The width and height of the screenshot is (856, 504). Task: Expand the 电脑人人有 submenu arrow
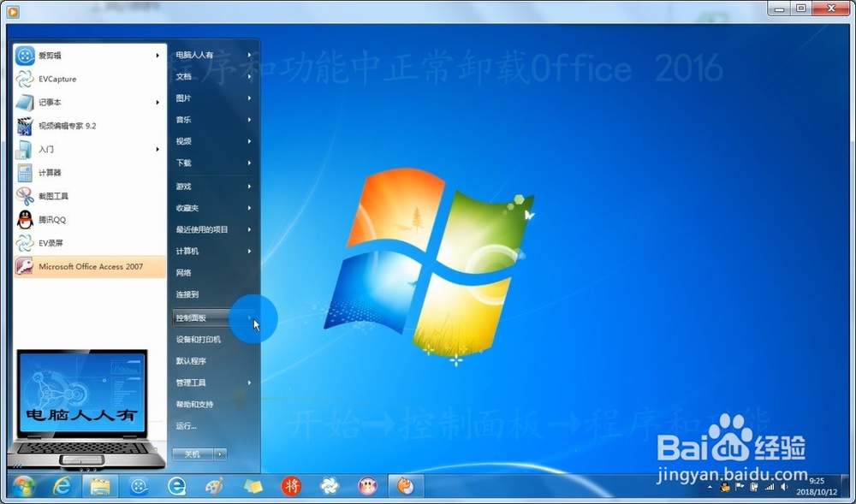[x=249, y=55]
